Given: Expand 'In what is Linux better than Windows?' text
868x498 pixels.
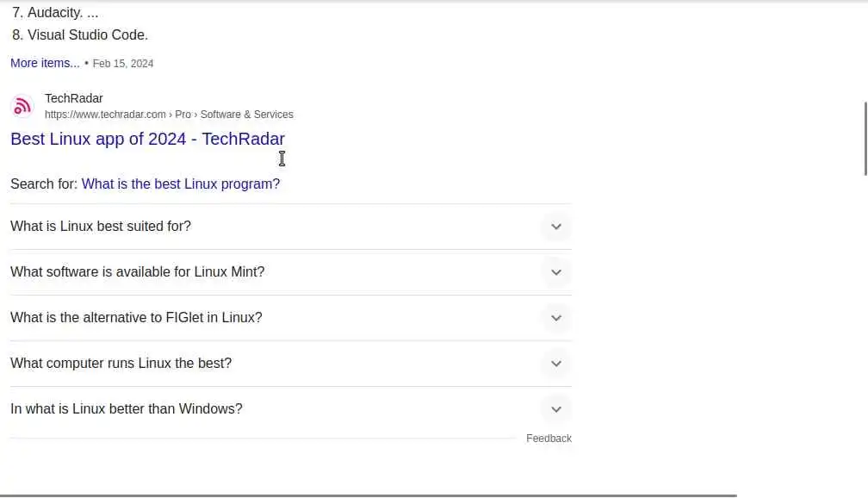Looking at the screenshot, I should [127, 409].
